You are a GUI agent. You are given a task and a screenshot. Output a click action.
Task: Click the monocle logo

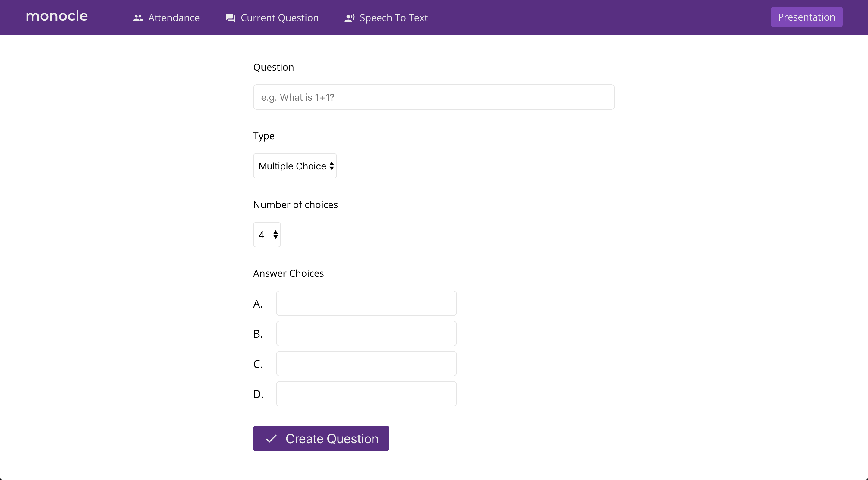pos(57,16)
